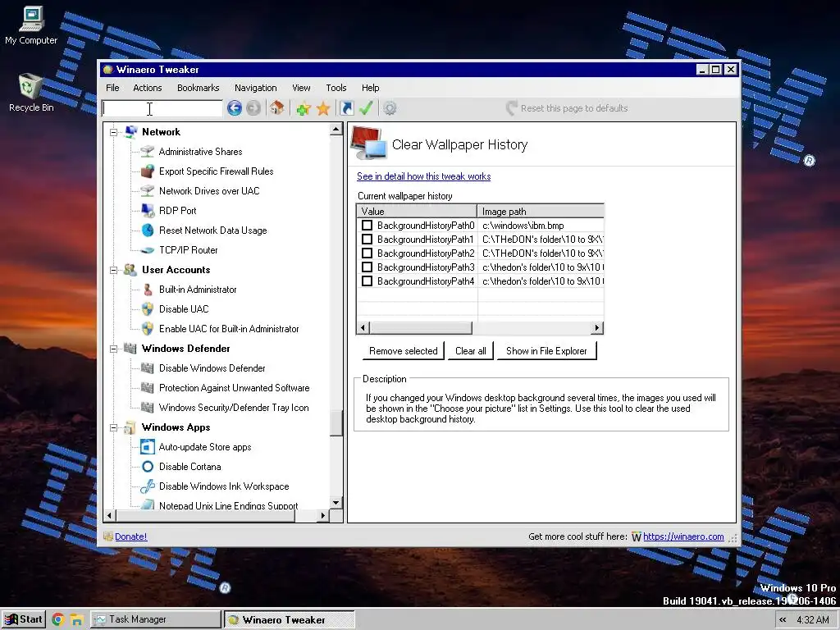Open the Tools menu
Screen dimensions: 840x630
click(336, 88)
